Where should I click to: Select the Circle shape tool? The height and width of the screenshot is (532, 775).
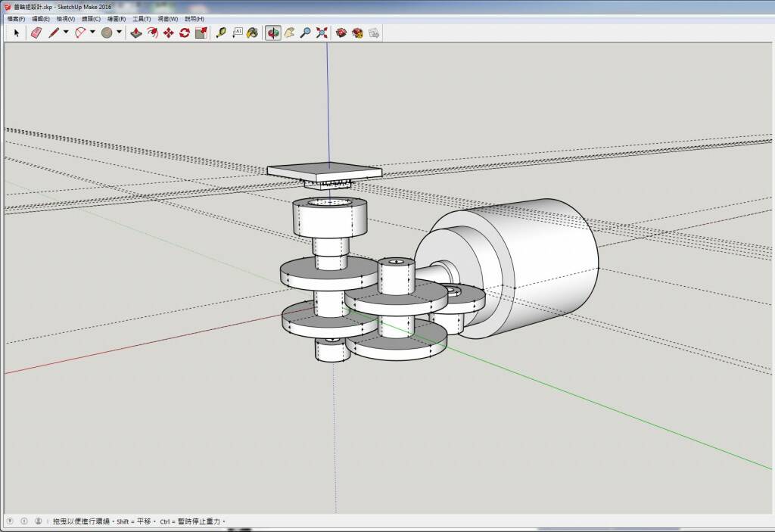pyautogui.click(x=107, y=33)
